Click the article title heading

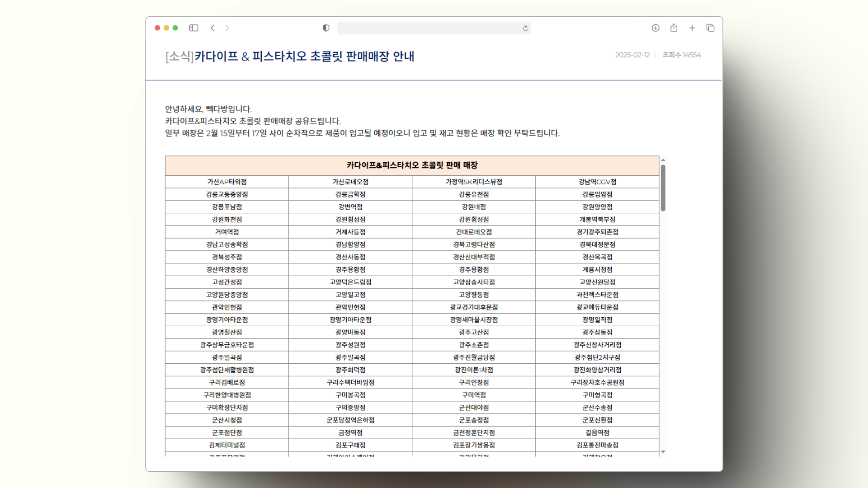[290, 56]
